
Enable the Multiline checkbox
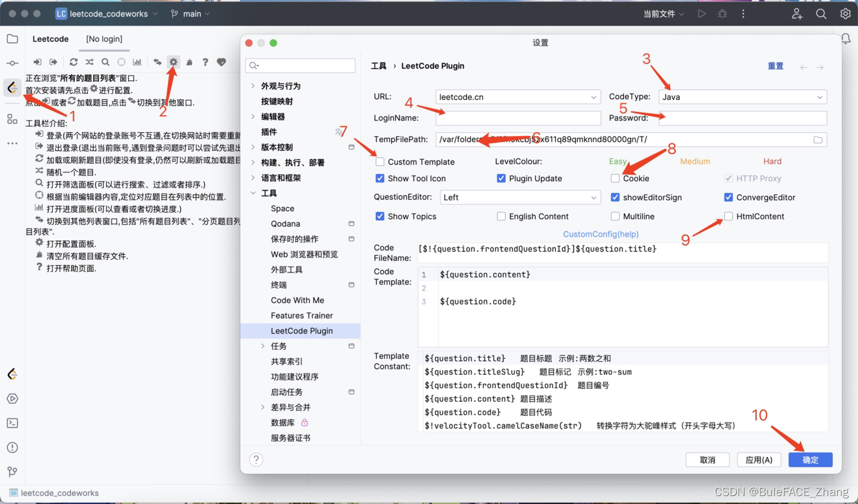pyautogui.click(x=615, y=216)
